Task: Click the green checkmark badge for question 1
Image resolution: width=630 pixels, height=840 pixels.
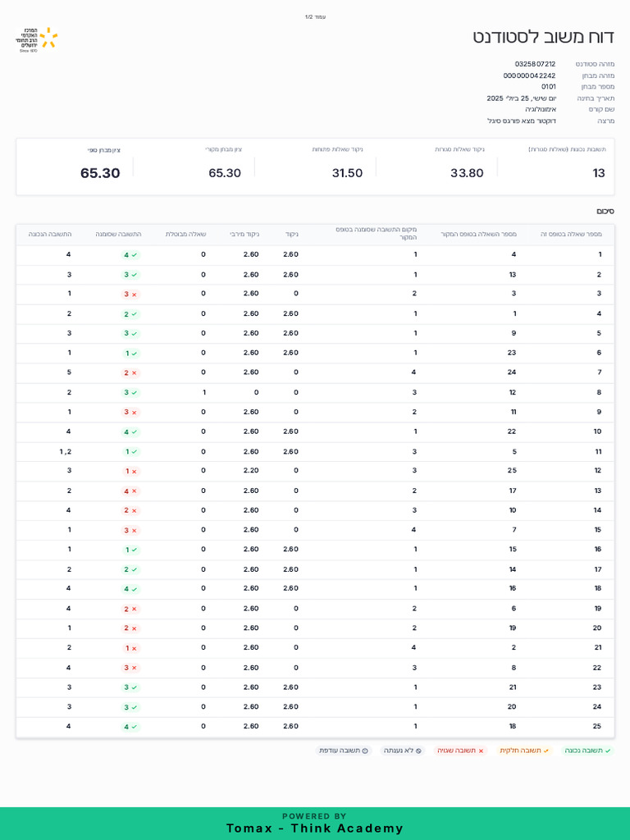Action: coord(130,255)
